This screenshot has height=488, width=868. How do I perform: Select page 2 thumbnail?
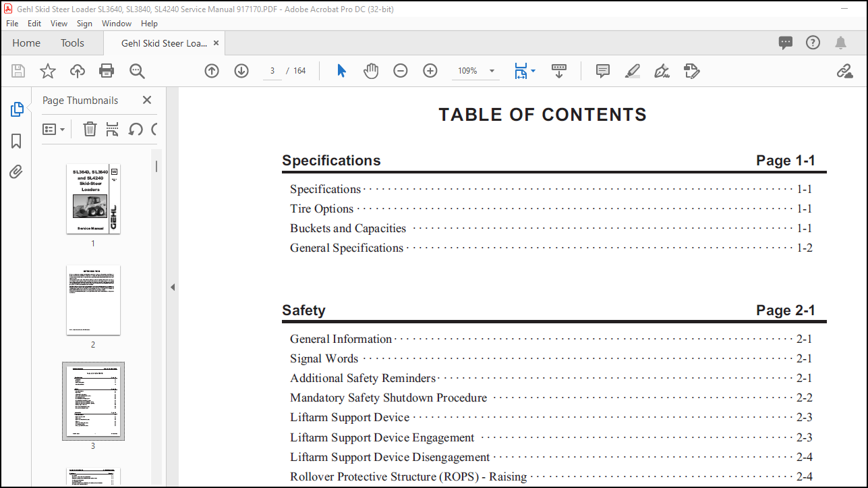93,300
